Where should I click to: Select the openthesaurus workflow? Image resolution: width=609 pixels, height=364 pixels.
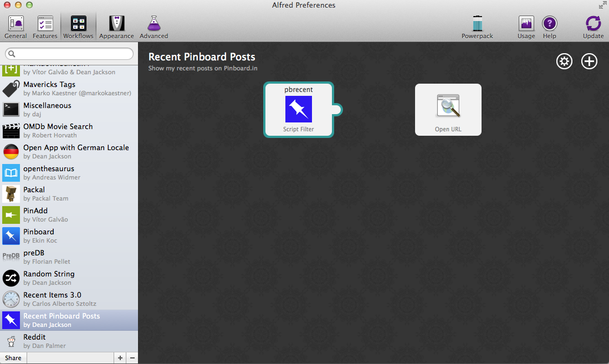coord(69,172)
